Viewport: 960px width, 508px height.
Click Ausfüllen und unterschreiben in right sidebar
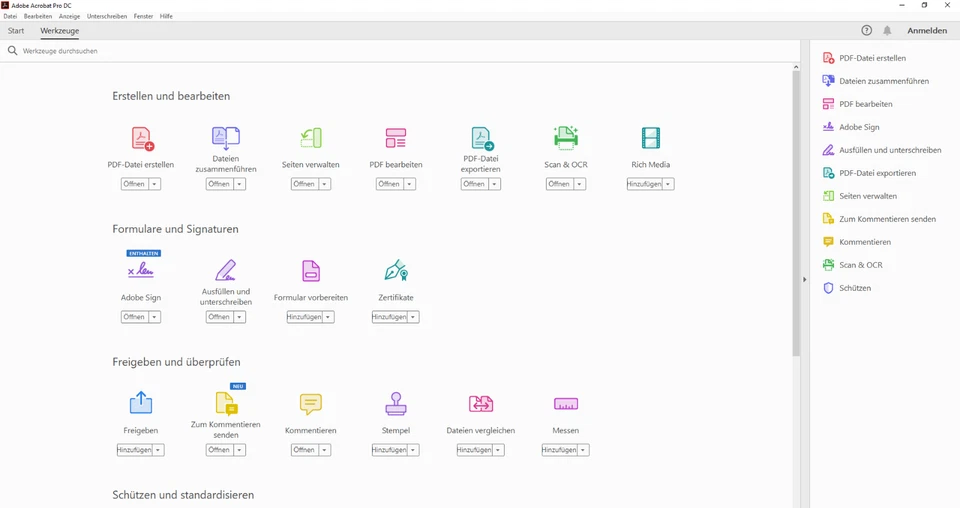coord(882,150)
